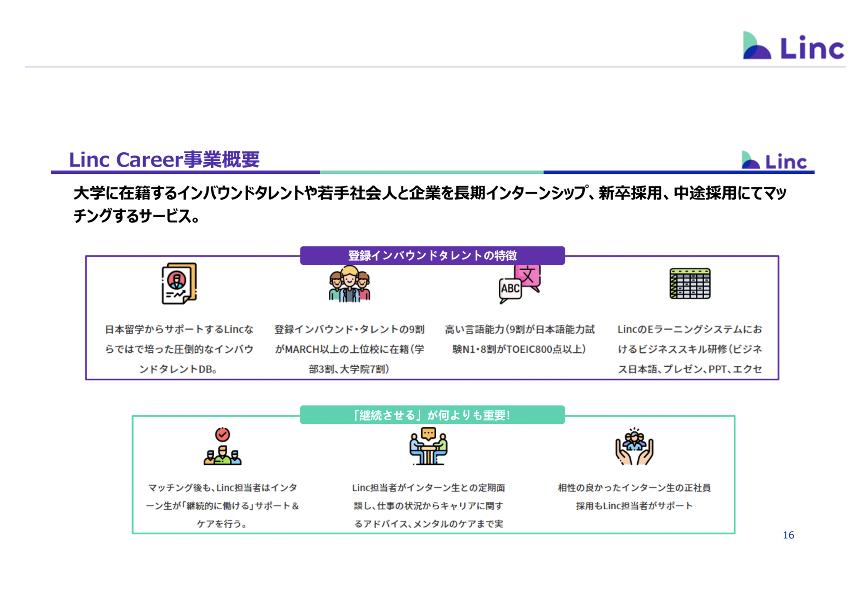This screenshot has width=868, height=598.
Task: Select the line 採用もLinc担当者がサポート
Action: coord(634,506)
